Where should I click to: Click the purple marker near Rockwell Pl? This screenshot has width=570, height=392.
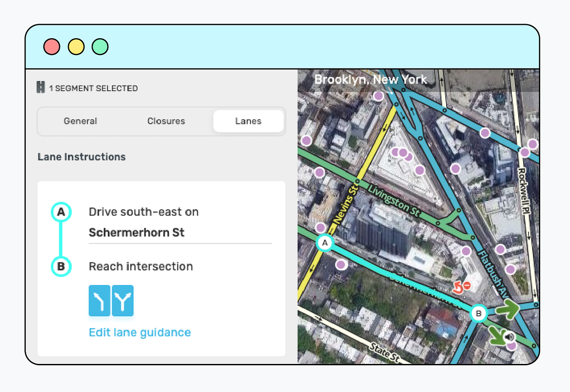coord(525,152)
